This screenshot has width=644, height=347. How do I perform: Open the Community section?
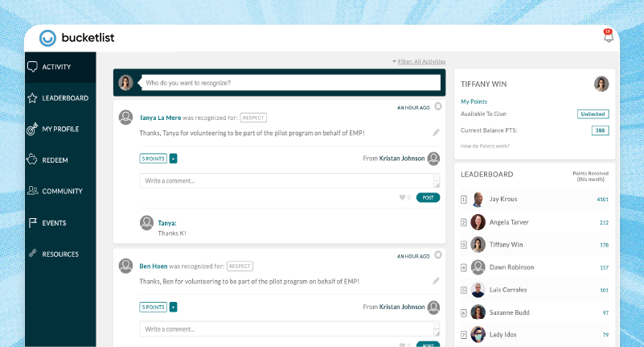[60, 191]
